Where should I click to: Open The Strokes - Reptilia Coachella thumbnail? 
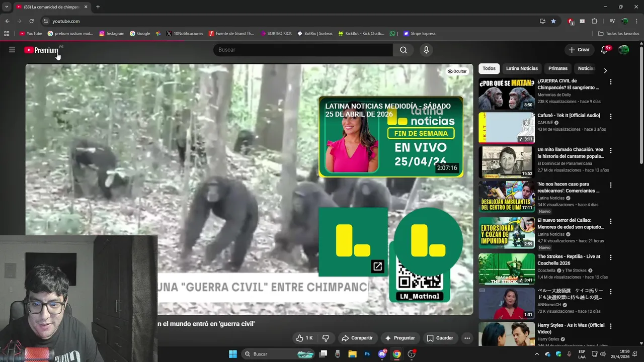click(507, 269)
